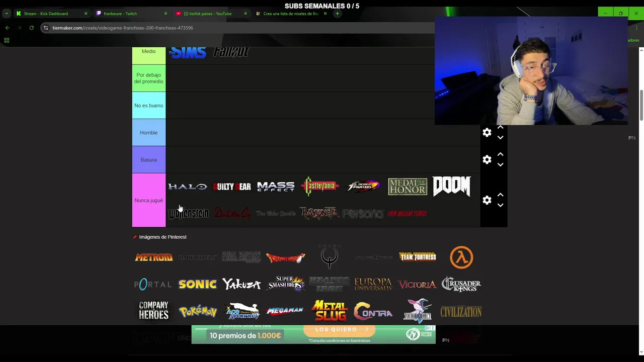Screen dimensions: 644x362
Task: Pick the Sonic logo from the pool
Action: coord(197,285)
